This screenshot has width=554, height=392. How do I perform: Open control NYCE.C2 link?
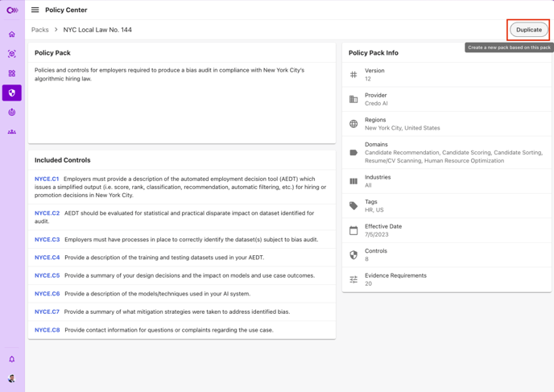(47, 213)
